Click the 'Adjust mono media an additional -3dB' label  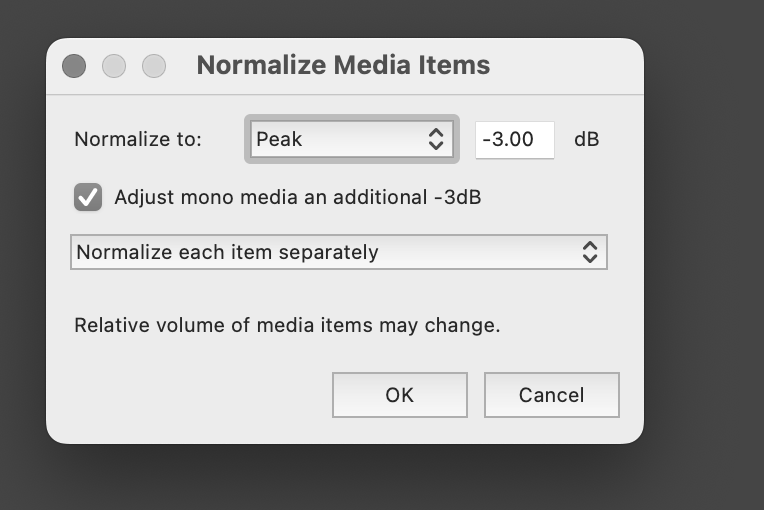[x=298, y=197]
